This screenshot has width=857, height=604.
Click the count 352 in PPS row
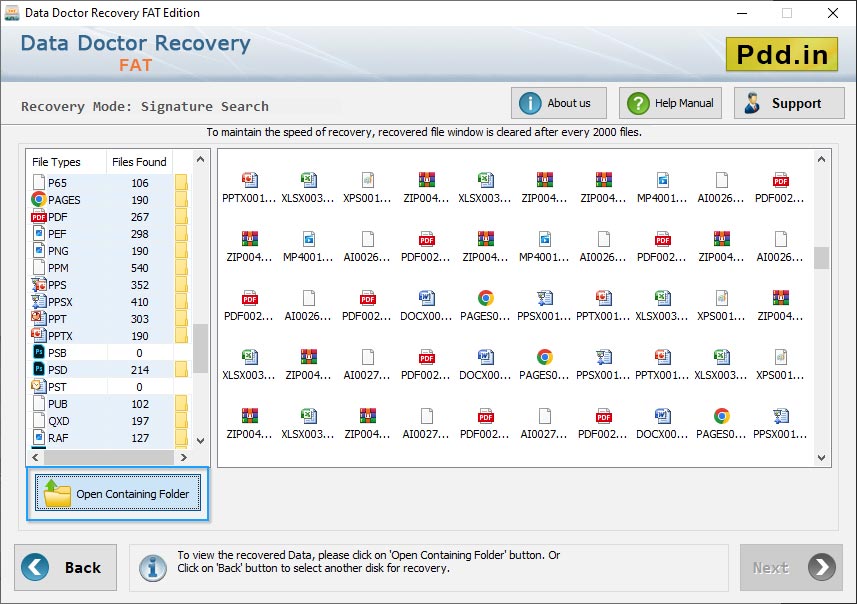(x=139, y=285)
